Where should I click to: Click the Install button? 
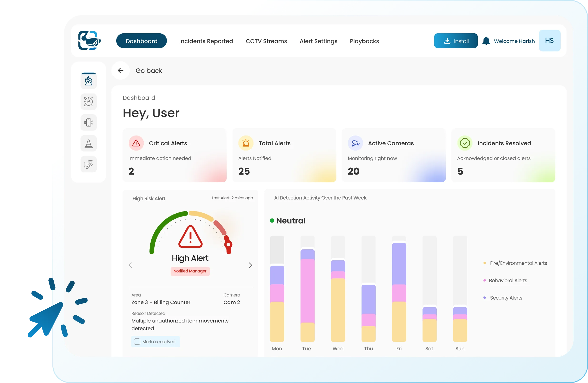[x=456, y=41]
